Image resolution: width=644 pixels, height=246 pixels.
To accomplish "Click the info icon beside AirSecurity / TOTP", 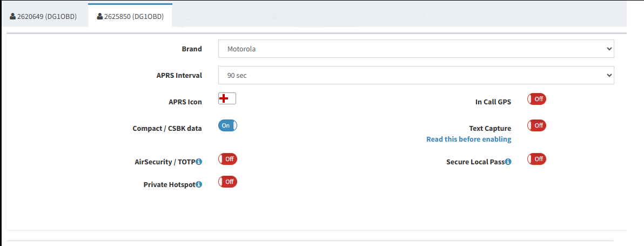I will coord(199,162).
